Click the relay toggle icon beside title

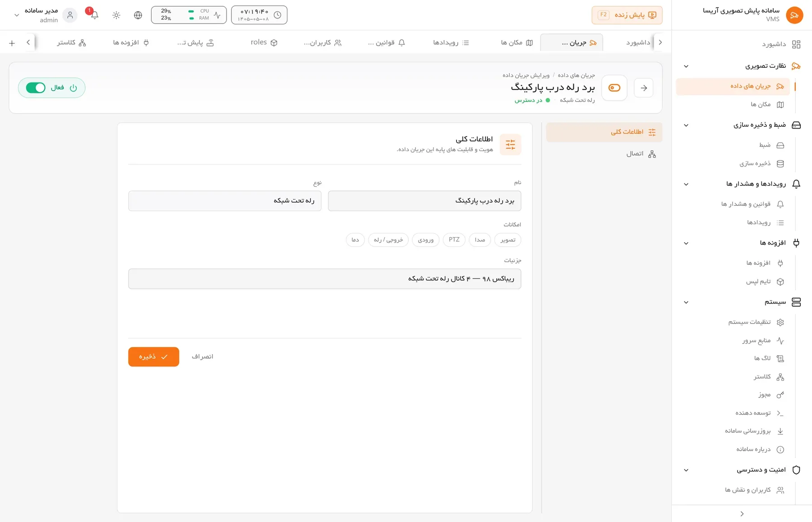coord(614,88)
